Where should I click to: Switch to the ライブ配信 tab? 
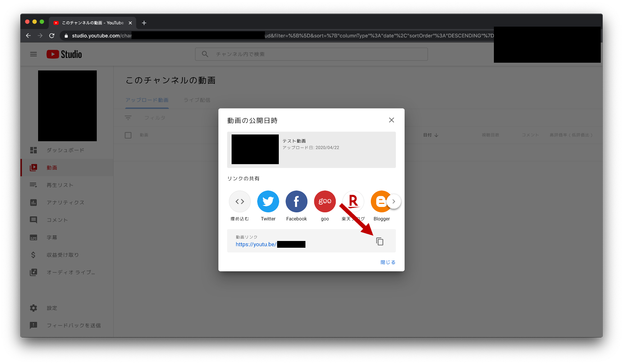tap(197, 100)
